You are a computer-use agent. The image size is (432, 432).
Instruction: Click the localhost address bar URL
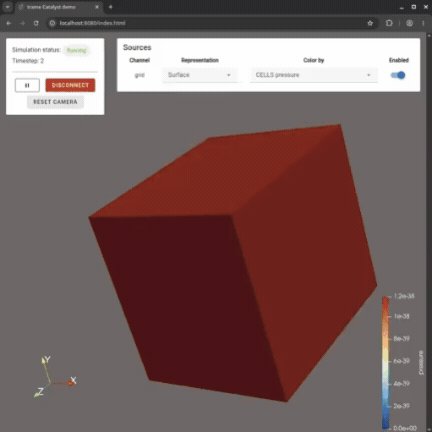pyautogui.click(x=93, y=23)
